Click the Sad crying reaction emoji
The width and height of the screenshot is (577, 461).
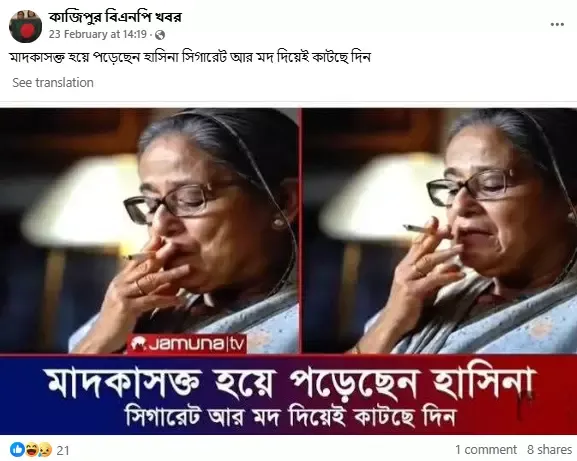(45, 450)
